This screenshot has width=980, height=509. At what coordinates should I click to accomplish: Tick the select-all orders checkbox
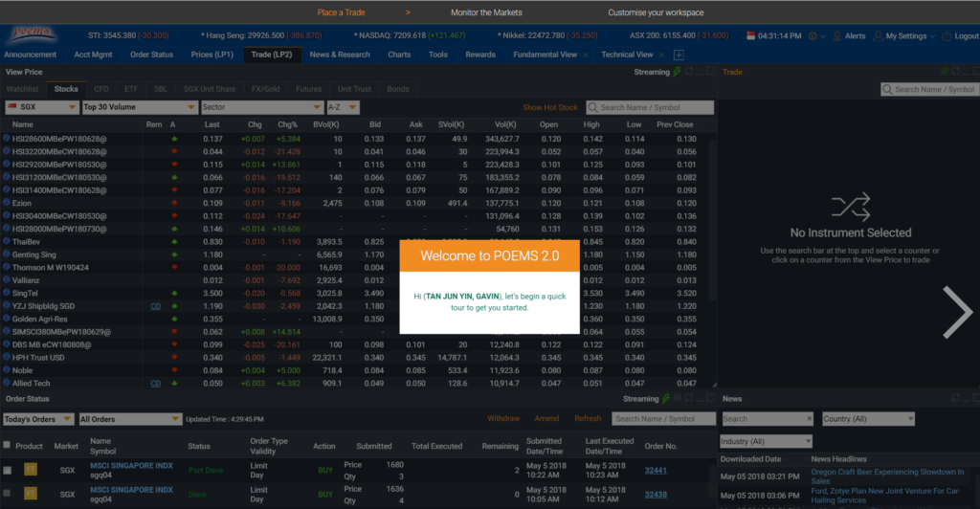tap(7, 445)
